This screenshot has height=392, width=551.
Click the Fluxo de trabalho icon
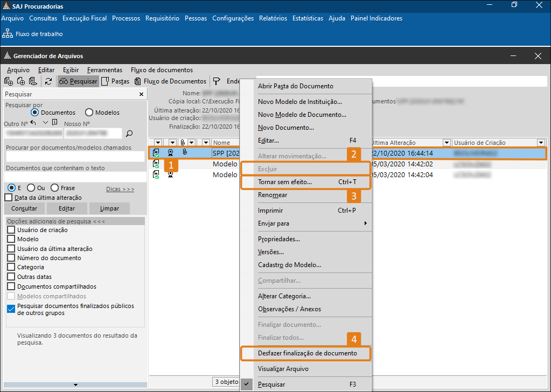[x=8, y=34]
